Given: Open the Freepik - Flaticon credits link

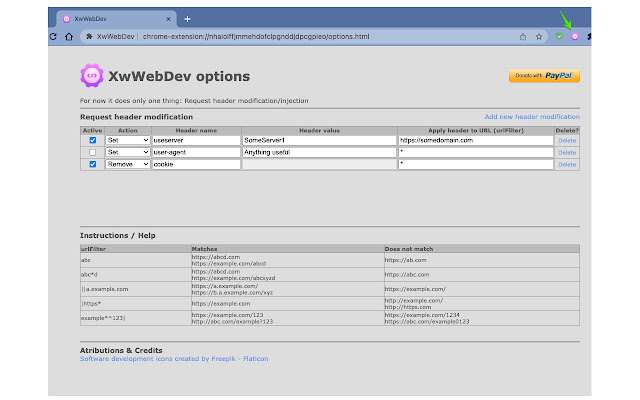Looking at the screenshot, I should 174,359.
